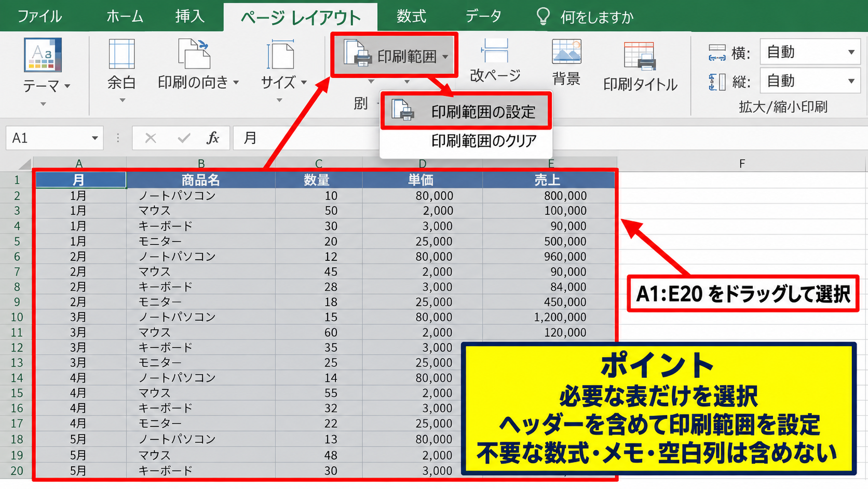Click the 印刷タイトル print titles icon

click(x=640, y=56)
